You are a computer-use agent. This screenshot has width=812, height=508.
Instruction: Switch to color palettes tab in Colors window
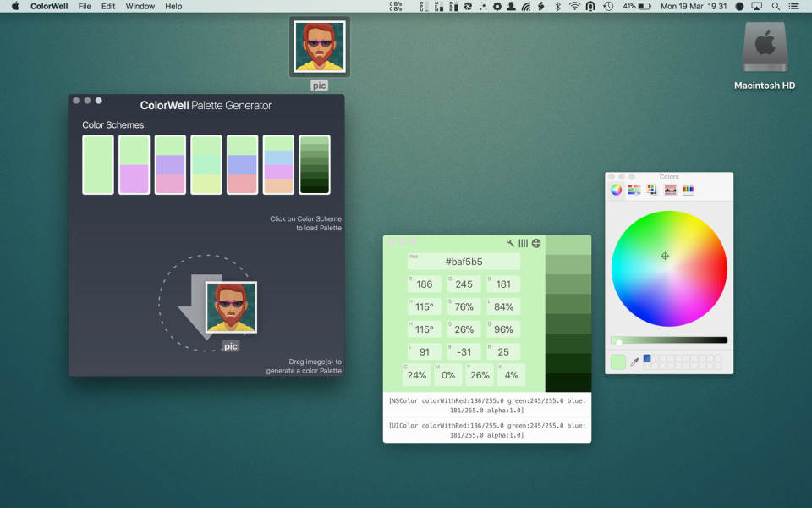651,190
